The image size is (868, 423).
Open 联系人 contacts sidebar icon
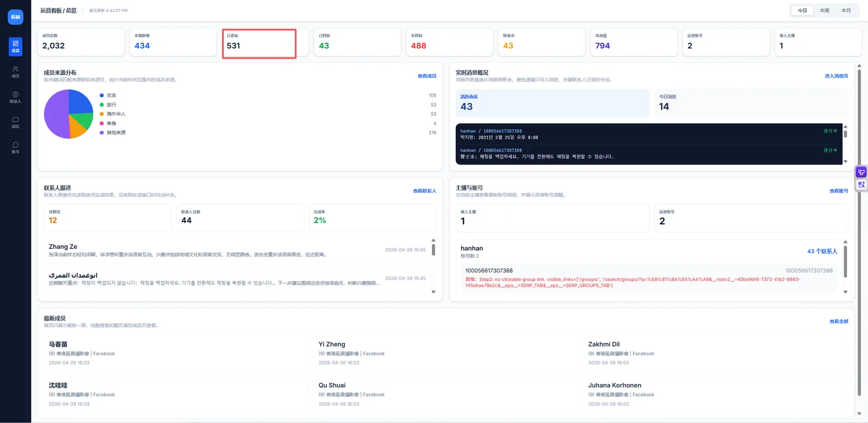pos(15,97)
